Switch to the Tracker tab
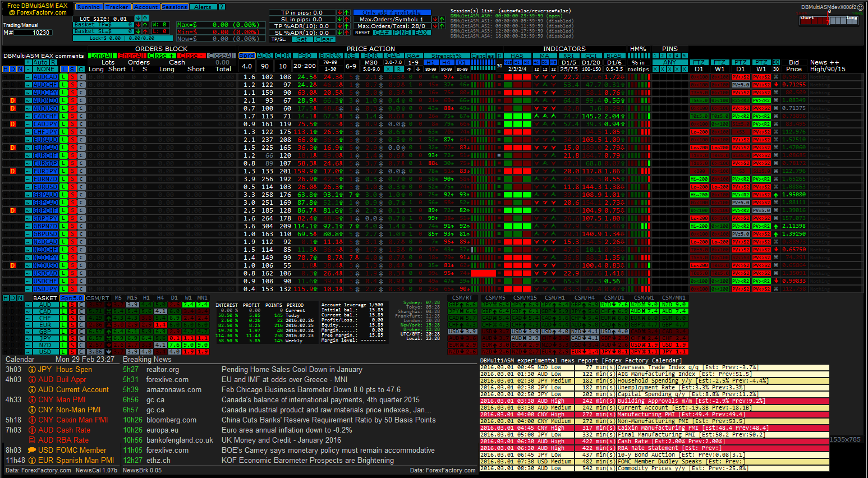 coord(117,7)
